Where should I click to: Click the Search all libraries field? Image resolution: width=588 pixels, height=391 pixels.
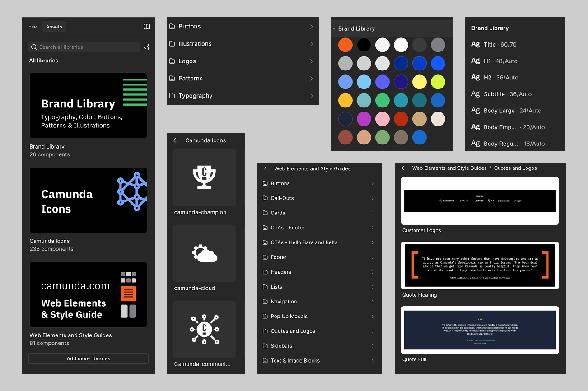pos(84,47)
